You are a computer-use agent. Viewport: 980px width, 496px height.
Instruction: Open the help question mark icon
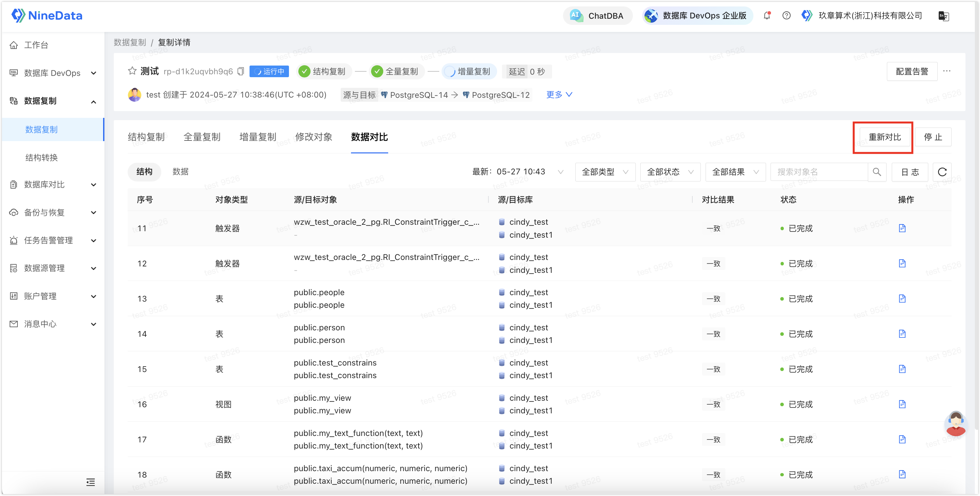click(x=786, y=15)
